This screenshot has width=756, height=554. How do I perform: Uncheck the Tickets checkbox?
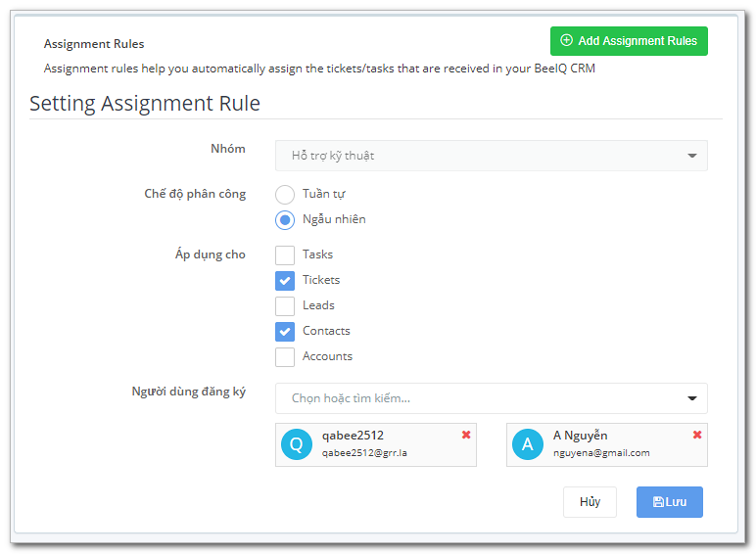point(285,281)
